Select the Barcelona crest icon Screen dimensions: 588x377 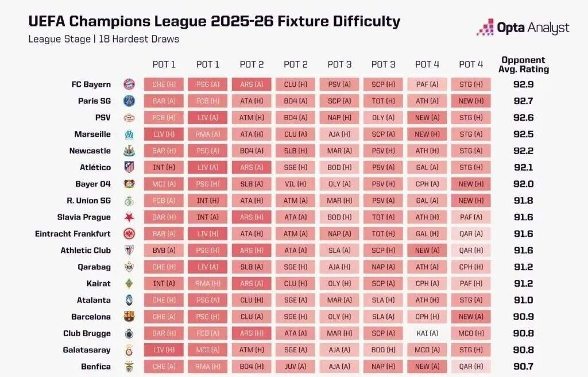click(x=129, y=317)
